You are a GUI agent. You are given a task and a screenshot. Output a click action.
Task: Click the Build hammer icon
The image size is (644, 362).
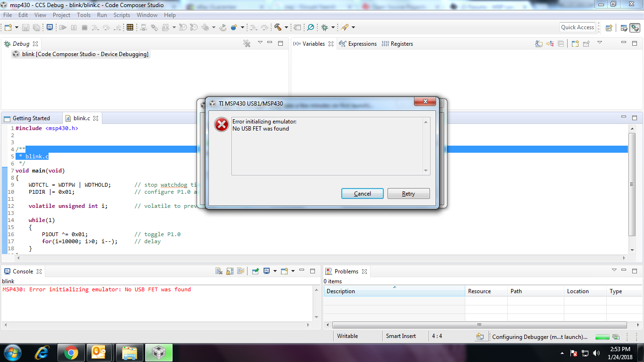(278, 27)
